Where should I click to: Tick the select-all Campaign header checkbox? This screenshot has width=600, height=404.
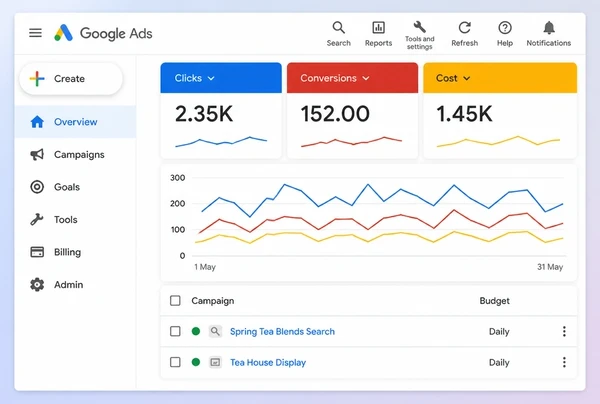pos(175,301)
